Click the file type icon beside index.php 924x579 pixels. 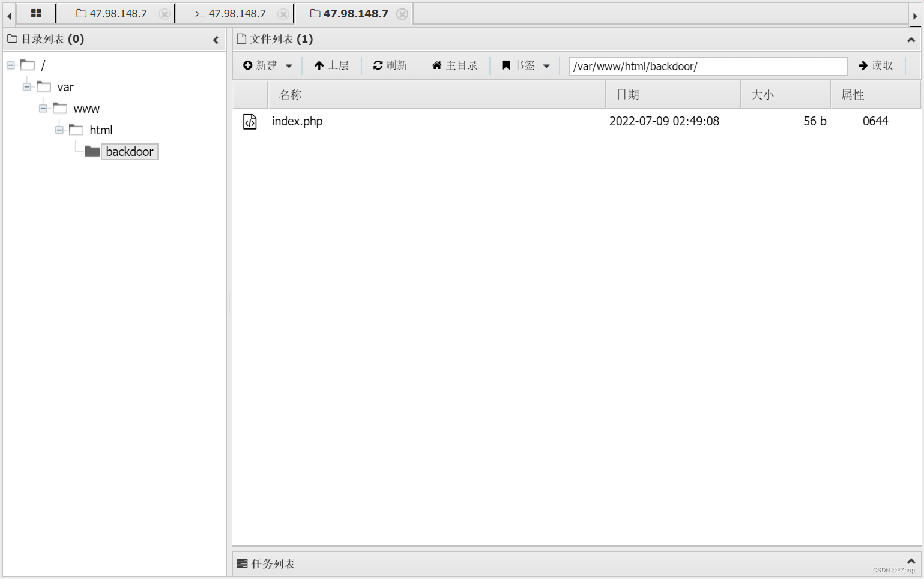[250, 121]
